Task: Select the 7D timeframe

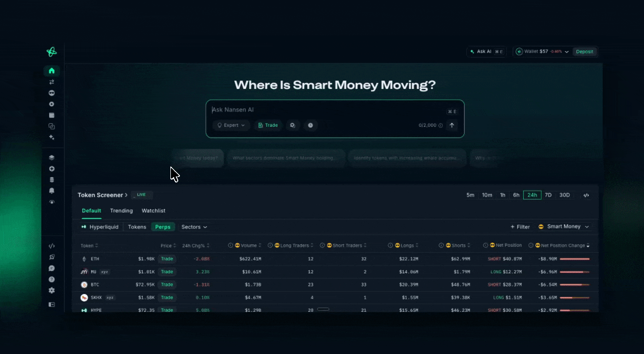Action: [548, 195]
